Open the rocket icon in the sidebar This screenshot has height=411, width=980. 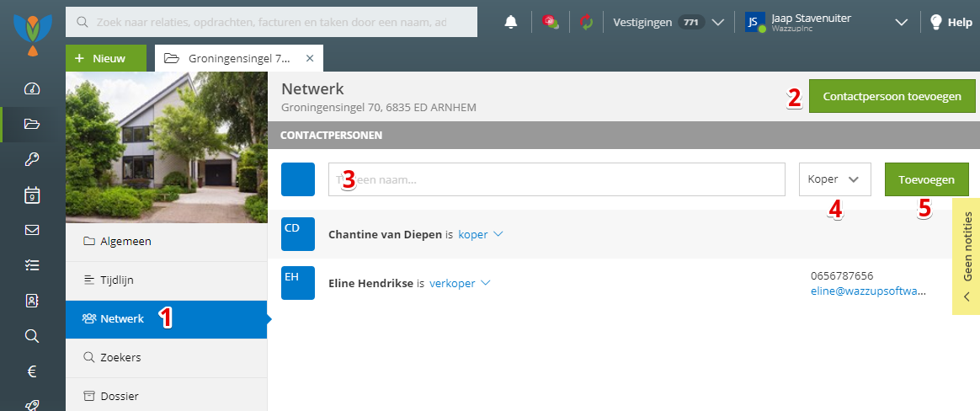(x=32, y=405)
